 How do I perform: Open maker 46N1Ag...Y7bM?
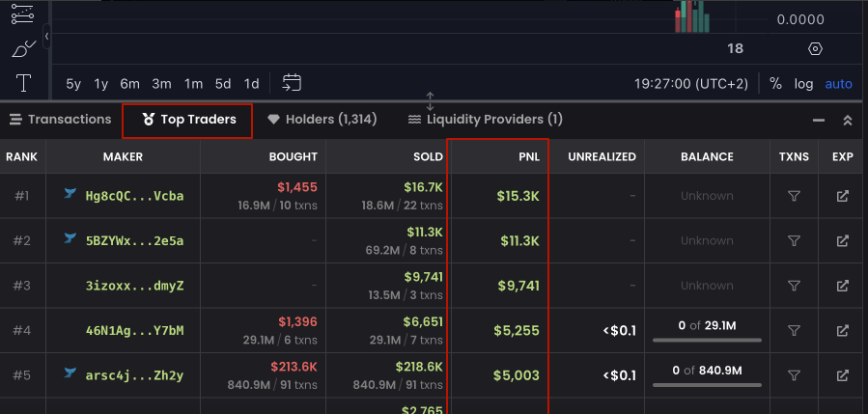(x=134, y=331)
